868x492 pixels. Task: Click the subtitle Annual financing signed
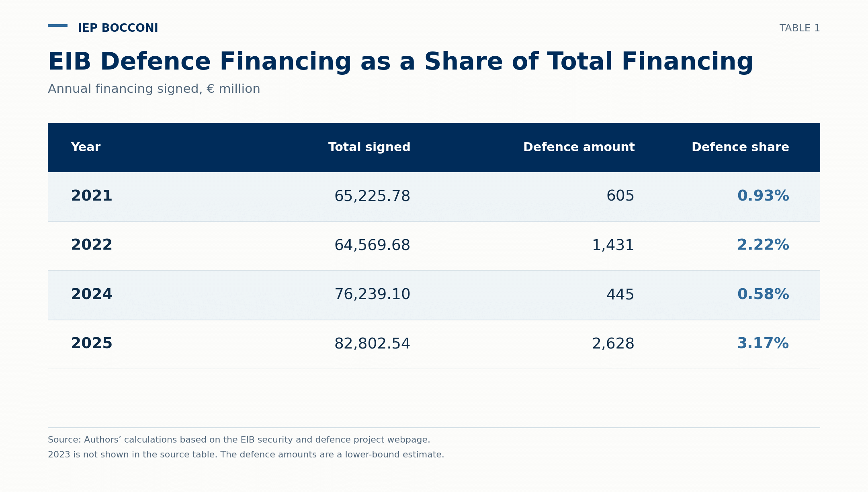(x=154, y=89)
